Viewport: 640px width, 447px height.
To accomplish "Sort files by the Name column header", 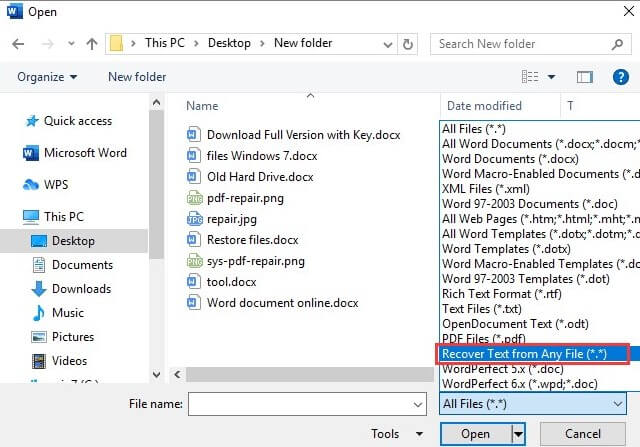I will (x=202, y=105).
